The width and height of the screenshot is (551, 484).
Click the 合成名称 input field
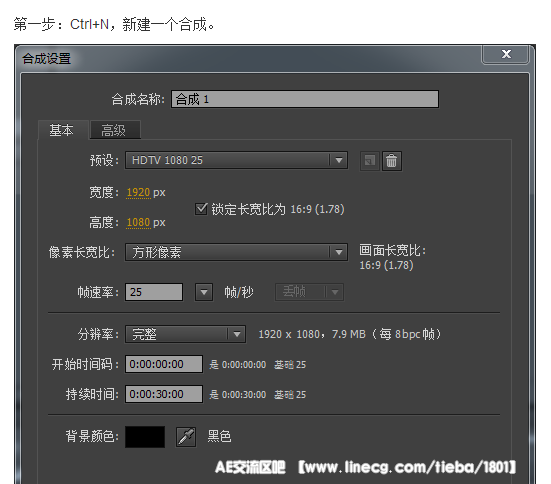[305, 99]
